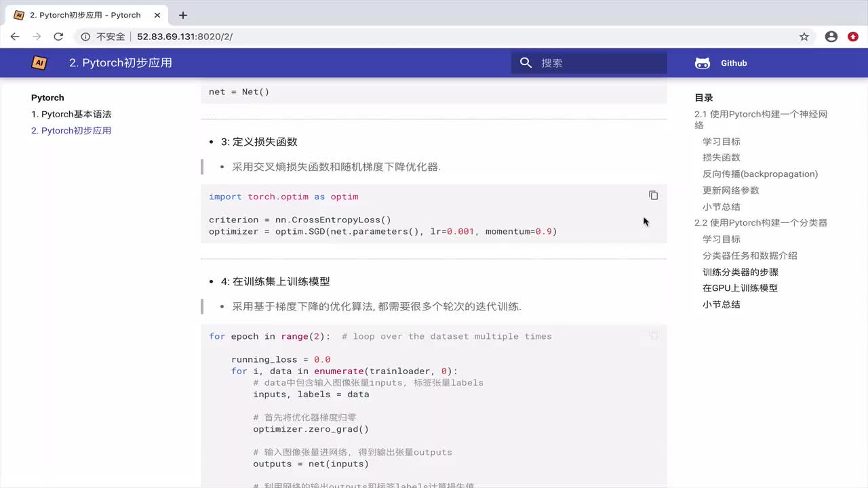Viewport: 868px width, 488px height.
Task: Click the 首先将优化器梯度归零 comment
Action: pyautogui.click(x=304, y=417)
